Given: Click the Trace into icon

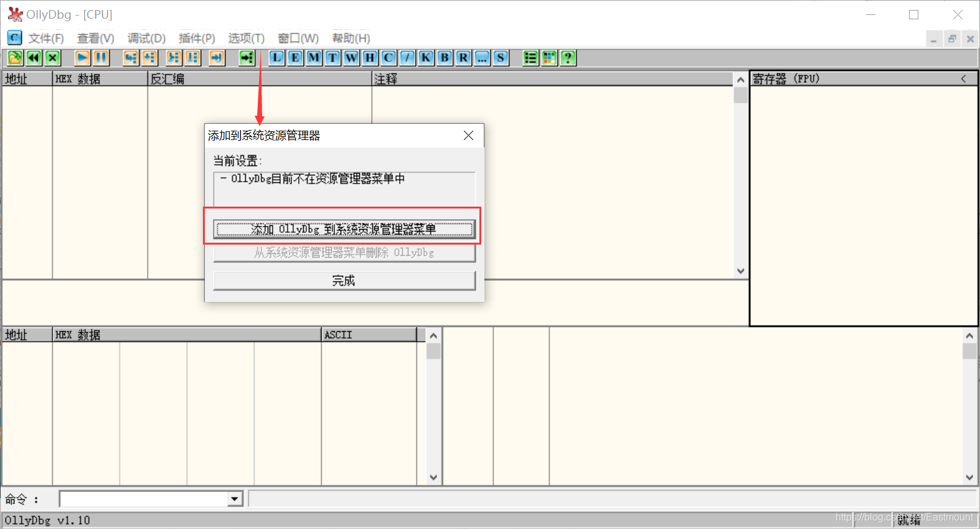Looking at the screenshot, I should (x=174, y=58).
